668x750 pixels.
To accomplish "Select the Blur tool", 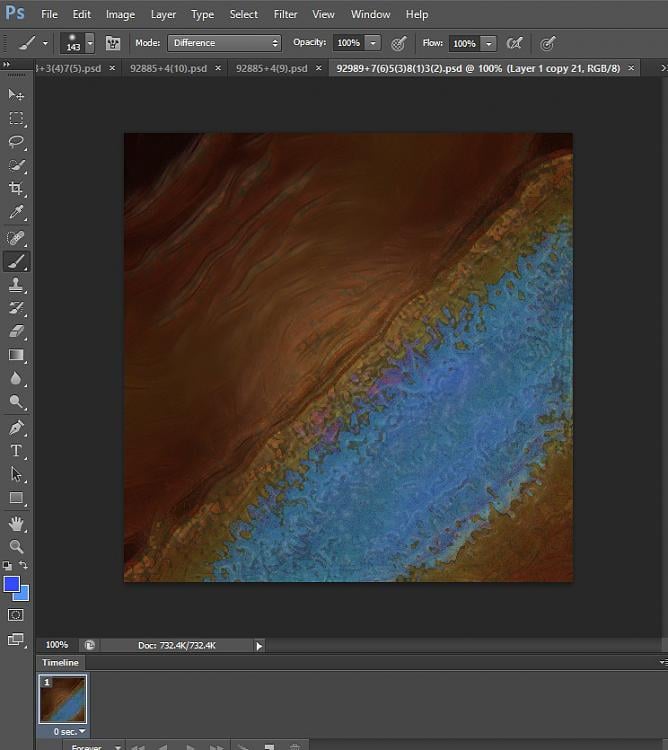I will click(x=16, y=378).
